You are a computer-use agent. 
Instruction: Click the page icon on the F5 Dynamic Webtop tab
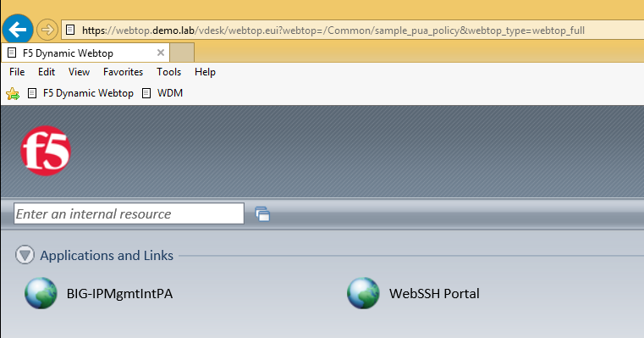[x=12, y=53]
